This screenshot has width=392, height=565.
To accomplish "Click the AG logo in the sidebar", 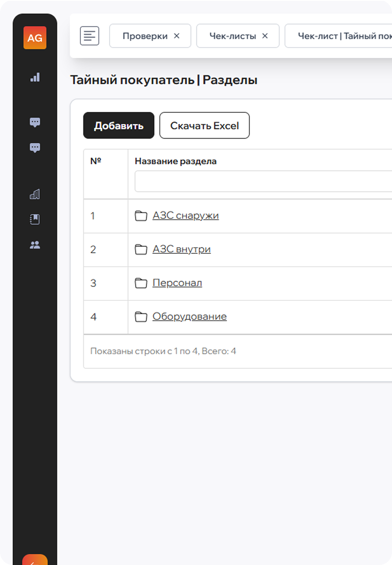I will [35, 38].
